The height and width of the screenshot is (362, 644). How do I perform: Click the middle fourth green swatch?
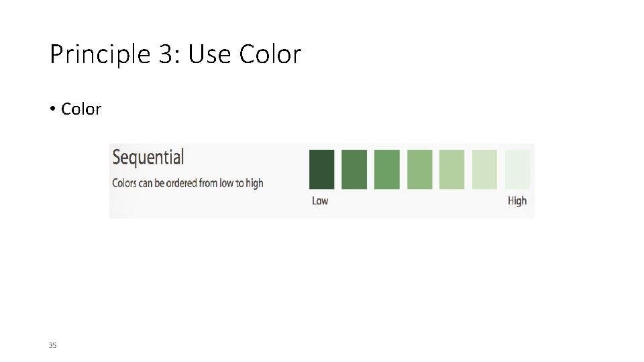pos(420,169)
